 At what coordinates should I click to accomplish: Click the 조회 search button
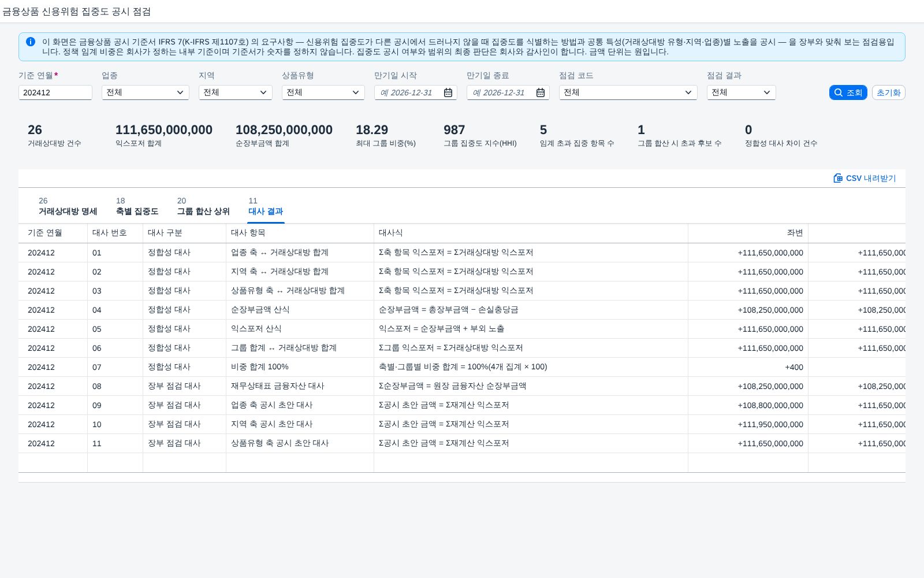pyautogui.click(x=848, y=92)
